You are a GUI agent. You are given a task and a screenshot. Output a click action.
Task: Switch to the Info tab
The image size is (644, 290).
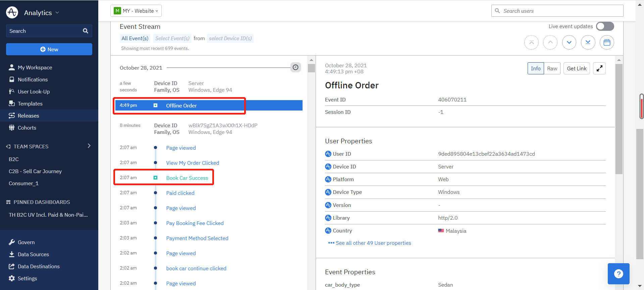coord(536,68)
